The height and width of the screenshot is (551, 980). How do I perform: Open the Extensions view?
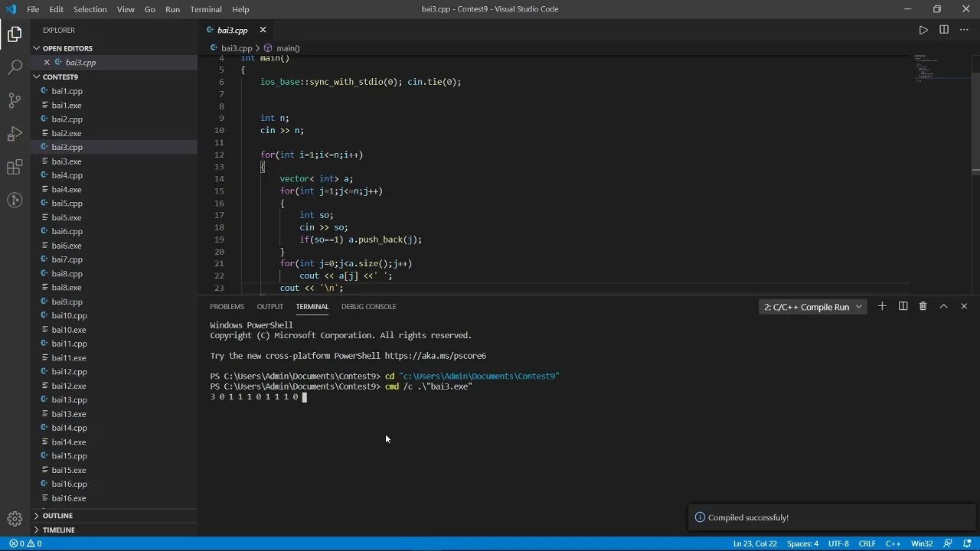click(15, 168)
